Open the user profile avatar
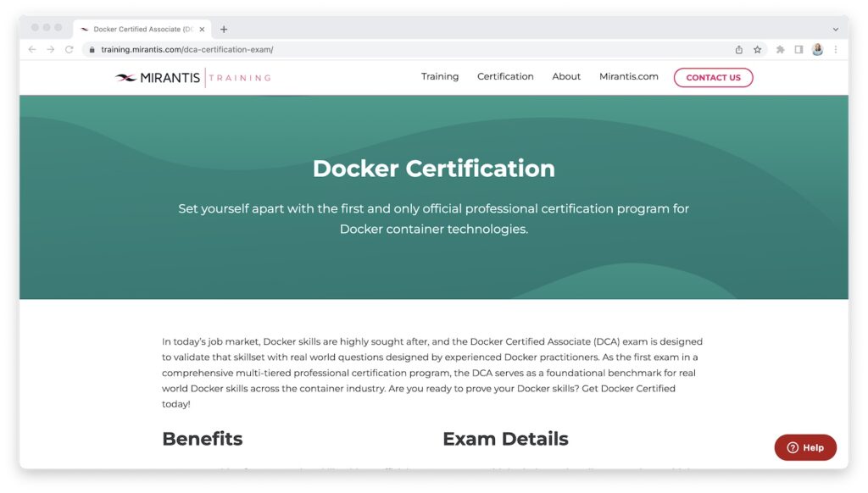 818,49
